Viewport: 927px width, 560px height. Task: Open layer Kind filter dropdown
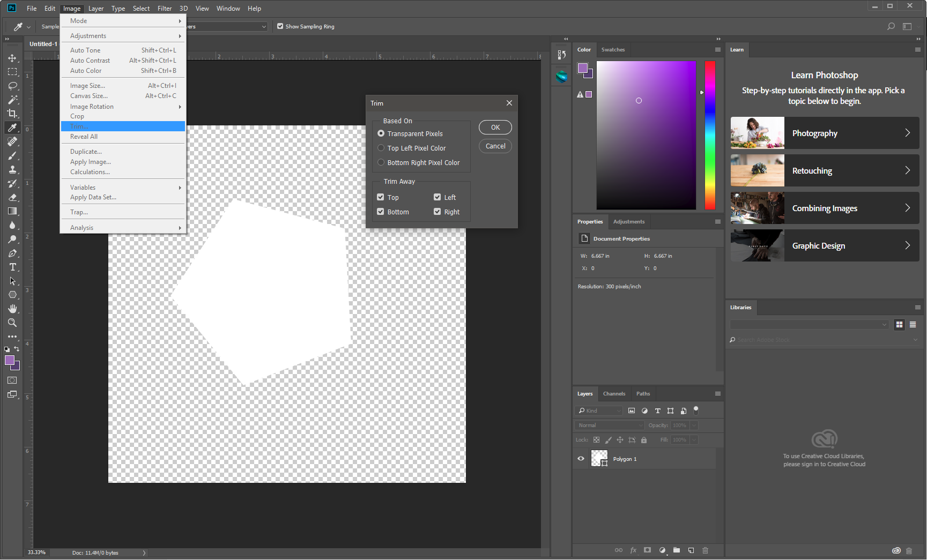(599, 410)
